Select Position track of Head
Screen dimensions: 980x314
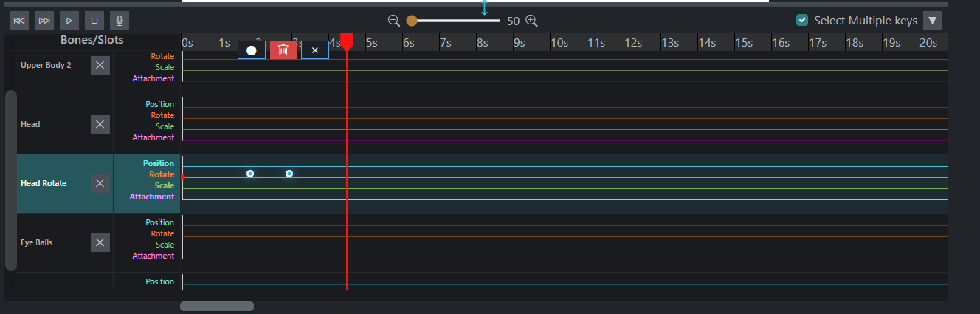pos(159,104)
